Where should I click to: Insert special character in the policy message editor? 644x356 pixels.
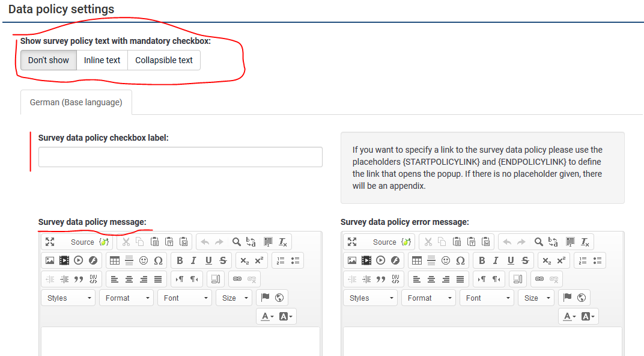click(158, 260)
